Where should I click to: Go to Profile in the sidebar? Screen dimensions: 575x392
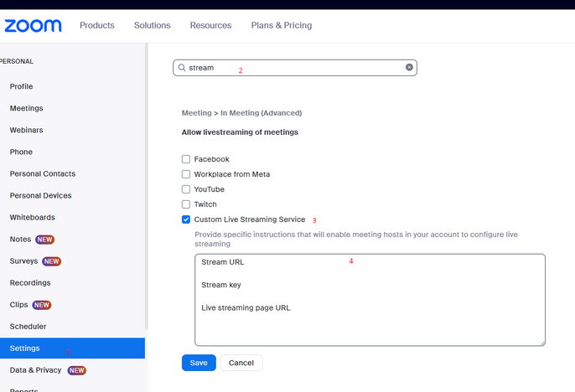pos(21,86)
